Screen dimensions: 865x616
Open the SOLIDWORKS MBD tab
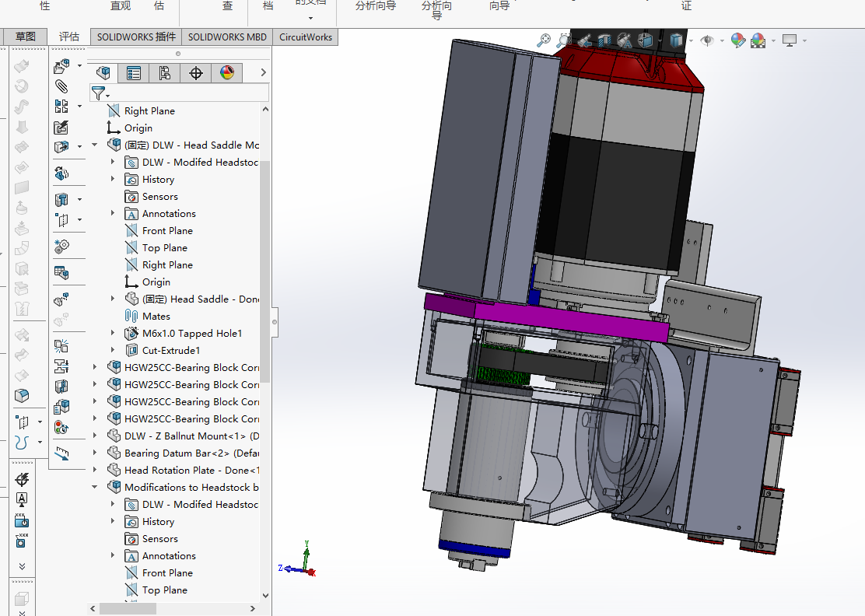click(x=227, y=37)
